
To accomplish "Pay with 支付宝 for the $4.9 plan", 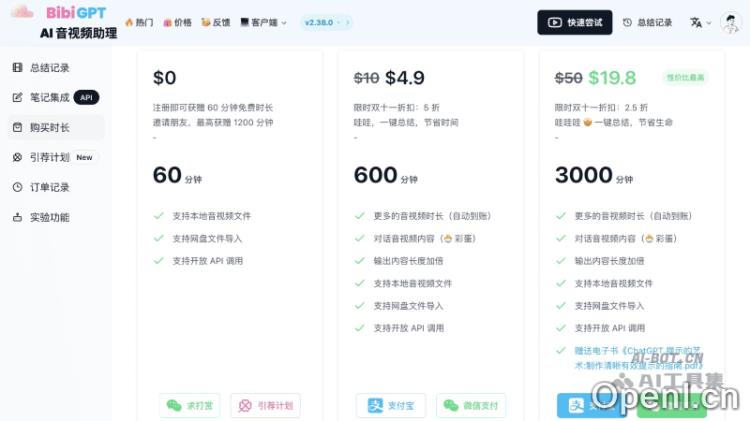I will point(398,405).
